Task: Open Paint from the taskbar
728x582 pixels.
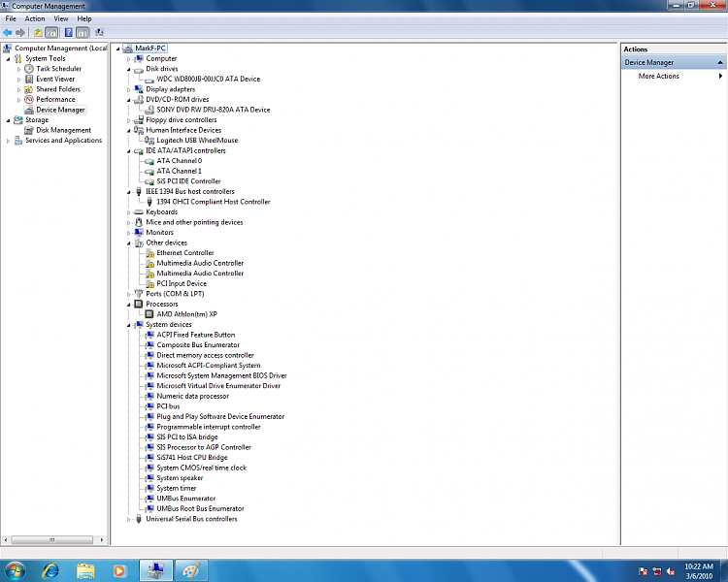Action: [x=191, y=571]
